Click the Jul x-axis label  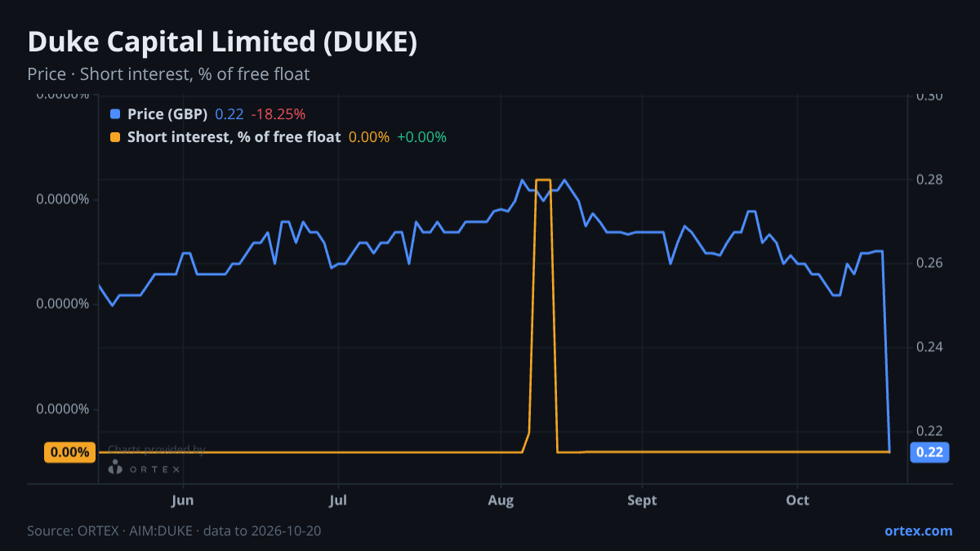[337, 500]
